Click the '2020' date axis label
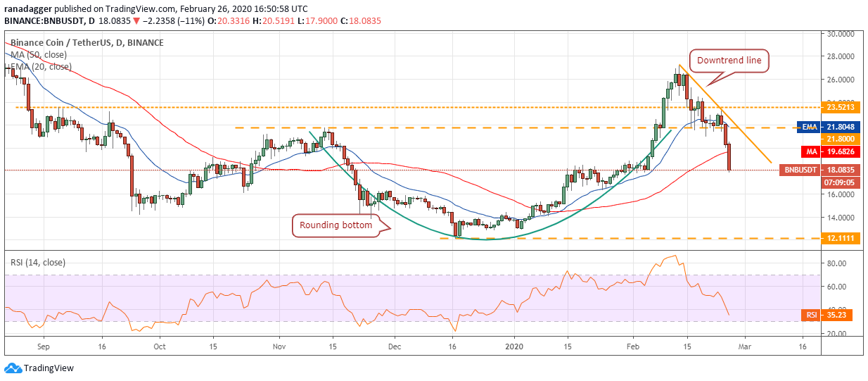Viewport: 868px width, 381px height. pos(515,347)
